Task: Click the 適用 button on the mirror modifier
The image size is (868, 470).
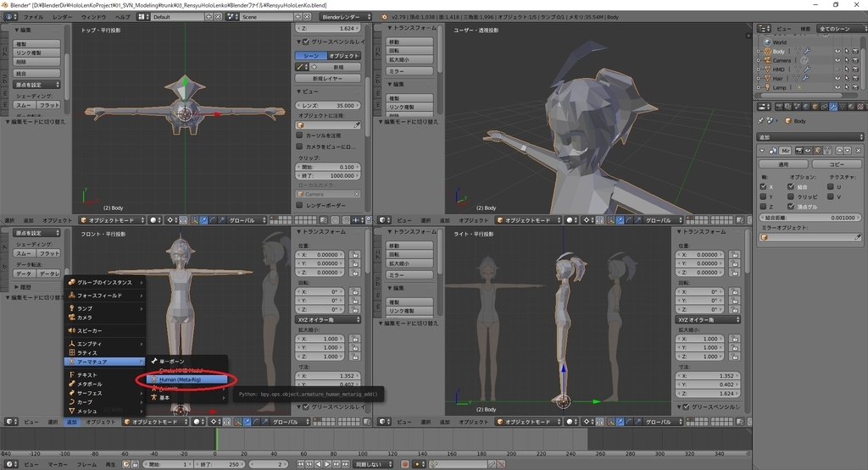Action: (x=782, y=164)
